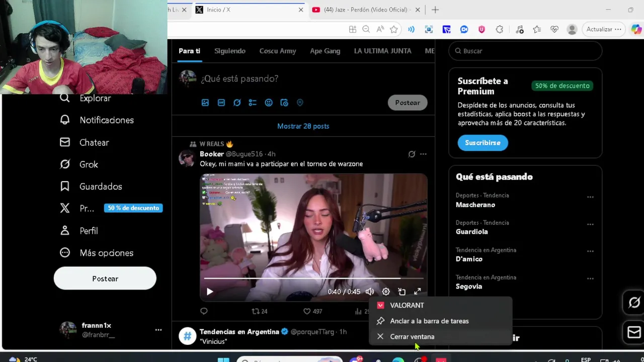644x362 pixels.
Task: Open video settings gear icon
Action: click(x=386, y=292)
